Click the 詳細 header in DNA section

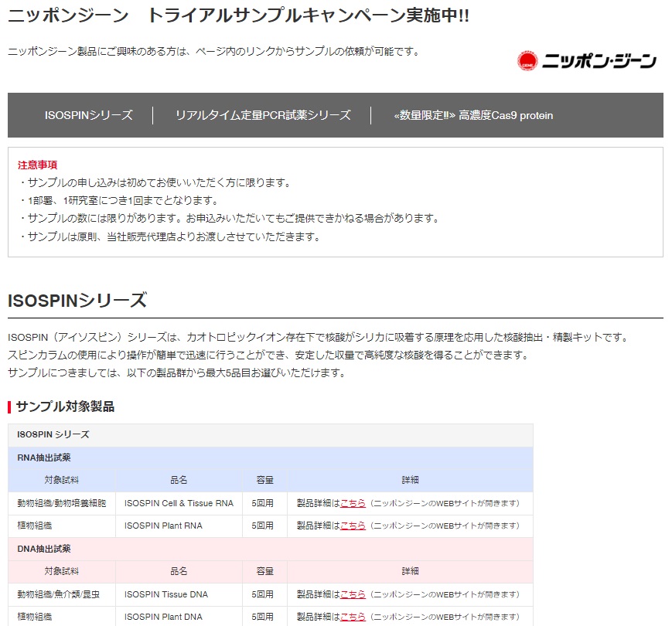(x=410, y=571)
